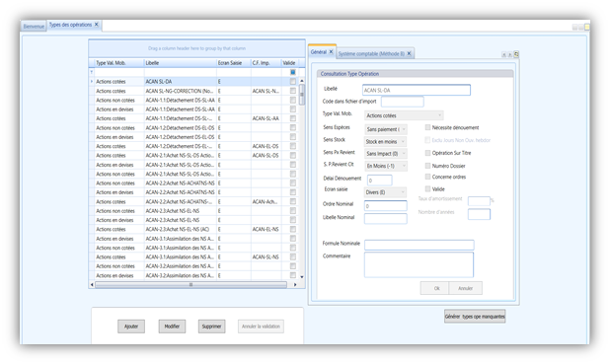Click the ACAN-SL-NS cell
The width and height of the screenshot is (610, 364).
coord(267,257)
